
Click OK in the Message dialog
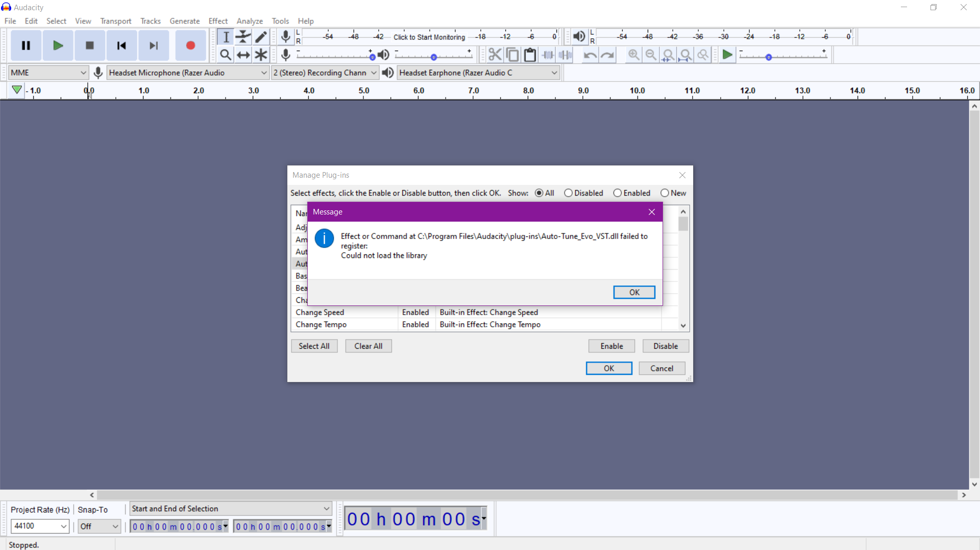[634, 292]
